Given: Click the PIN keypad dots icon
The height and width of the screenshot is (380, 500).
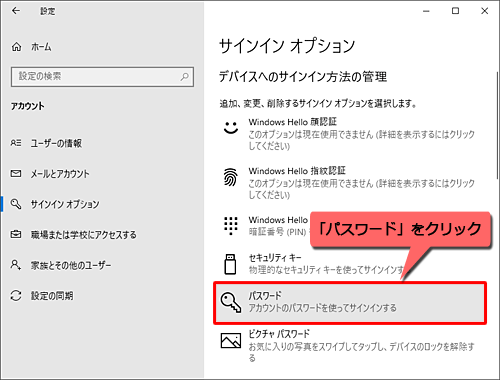Looking at the screenshot, I should [x=231, y=226].
